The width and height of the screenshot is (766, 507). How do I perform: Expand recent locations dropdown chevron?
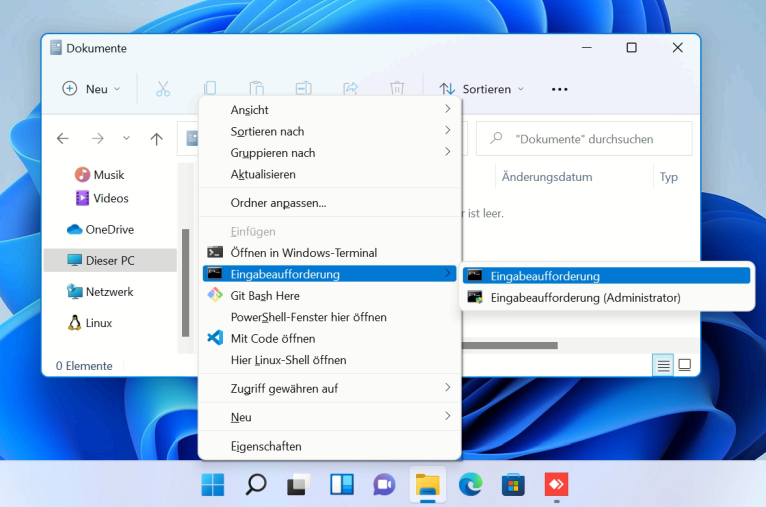[127, 139]
